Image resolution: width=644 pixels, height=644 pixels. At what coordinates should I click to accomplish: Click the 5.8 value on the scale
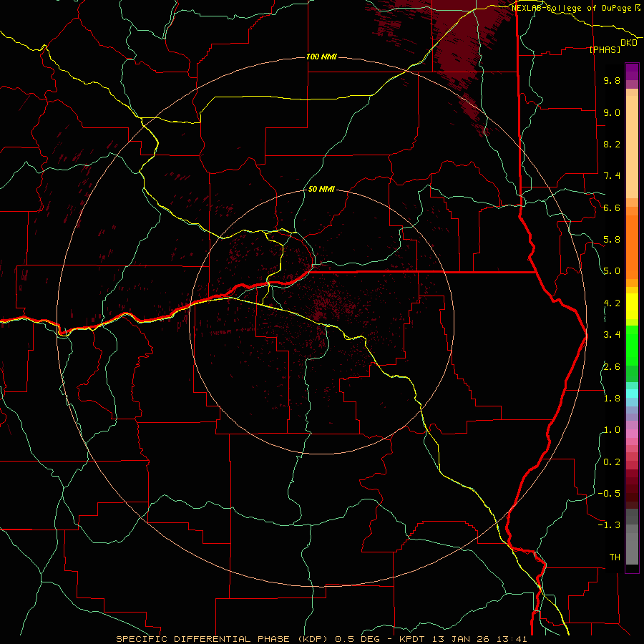coord(612,240)
